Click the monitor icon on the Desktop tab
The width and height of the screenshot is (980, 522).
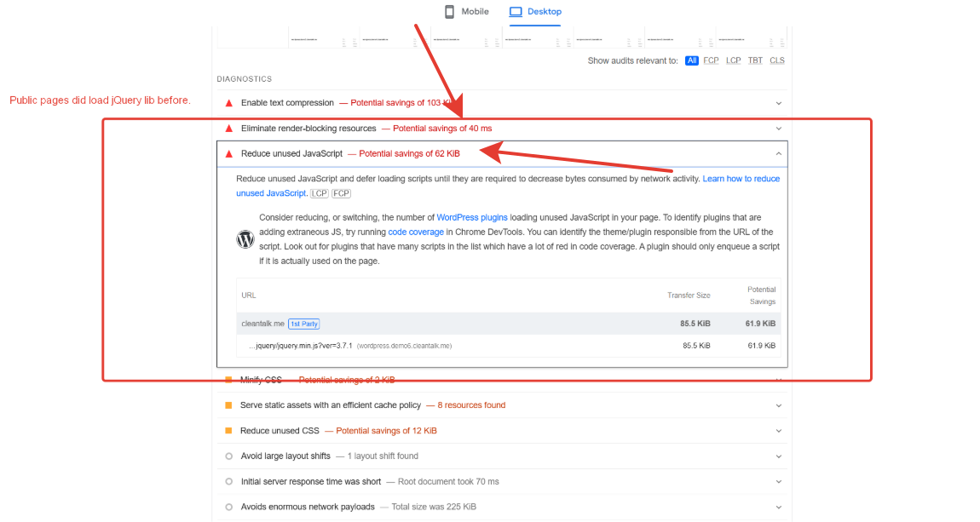[515, 11]
